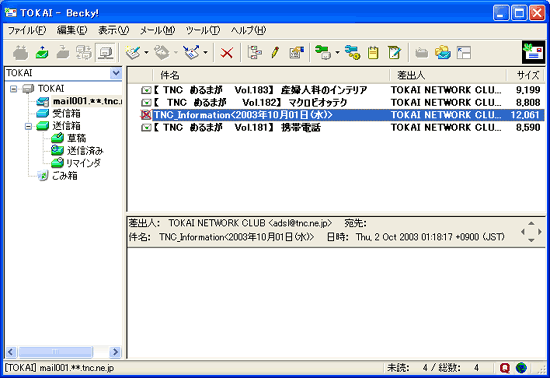Click the folder tree scrollbar right arrow

pyautogui.click(x=115, y=352)
